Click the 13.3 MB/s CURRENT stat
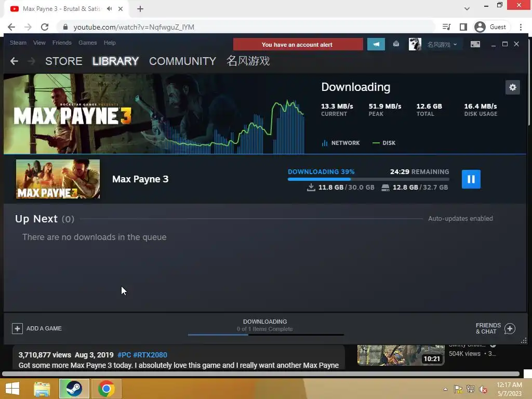Image resolution: width=532 pixels, height=399 pixels. [x=337, y=110]
